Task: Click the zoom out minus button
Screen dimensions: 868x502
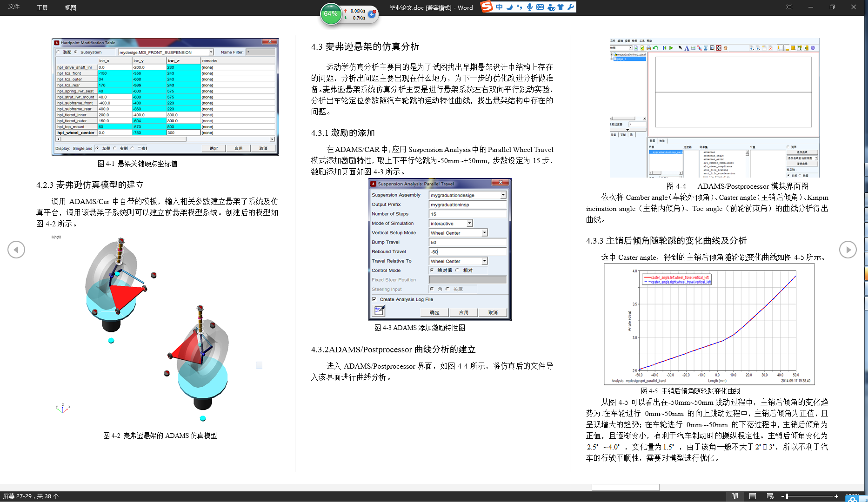Action: 783,496
